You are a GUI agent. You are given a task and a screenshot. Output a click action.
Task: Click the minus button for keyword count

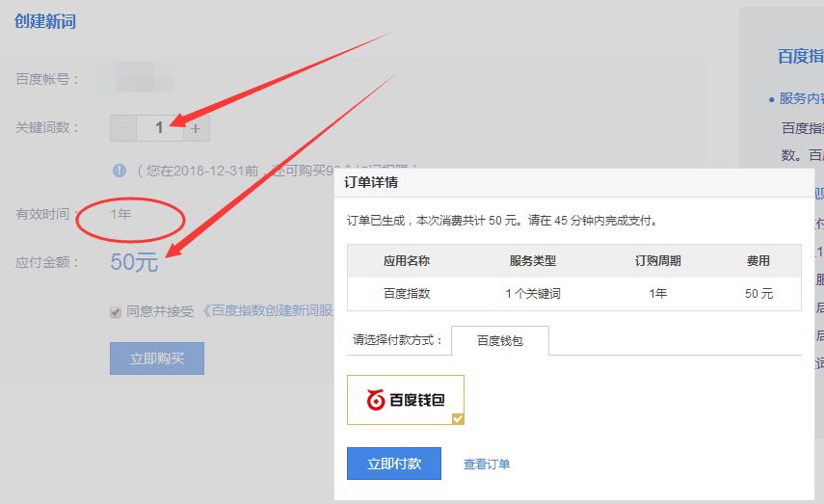coord(123,128)
